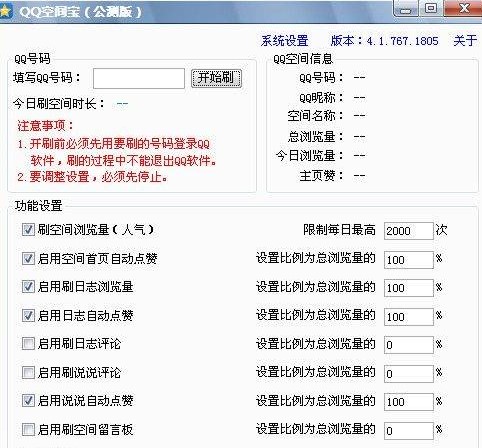Click the 主页赞 label
Viewport: 482px width, 448px height.
tap(321, 175)
